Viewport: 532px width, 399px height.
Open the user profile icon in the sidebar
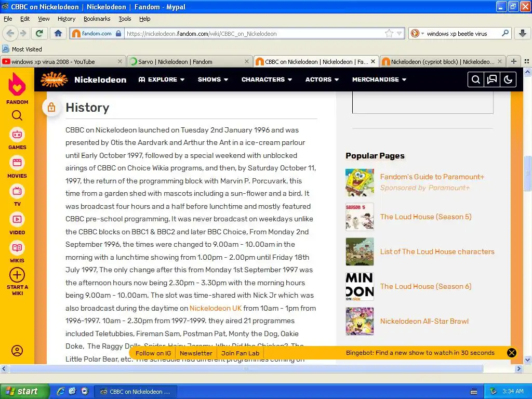click(17, 351)
